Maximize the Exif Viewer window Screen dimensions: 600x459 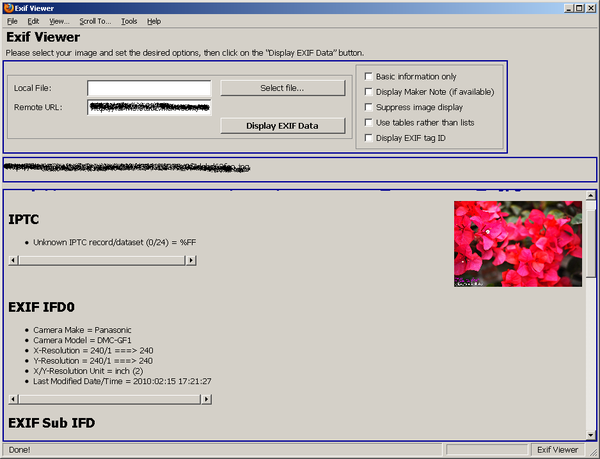tap(579, 8)
